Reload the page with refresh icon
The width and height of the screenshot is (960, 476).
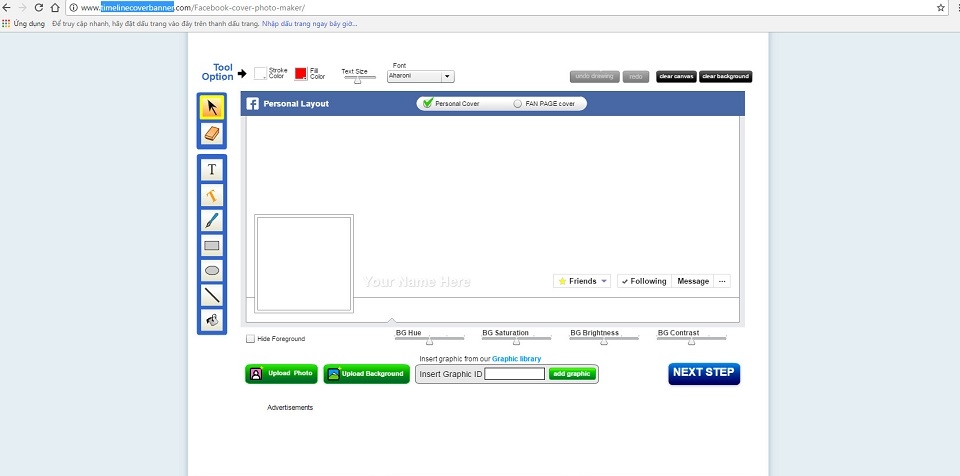point(39,7)
